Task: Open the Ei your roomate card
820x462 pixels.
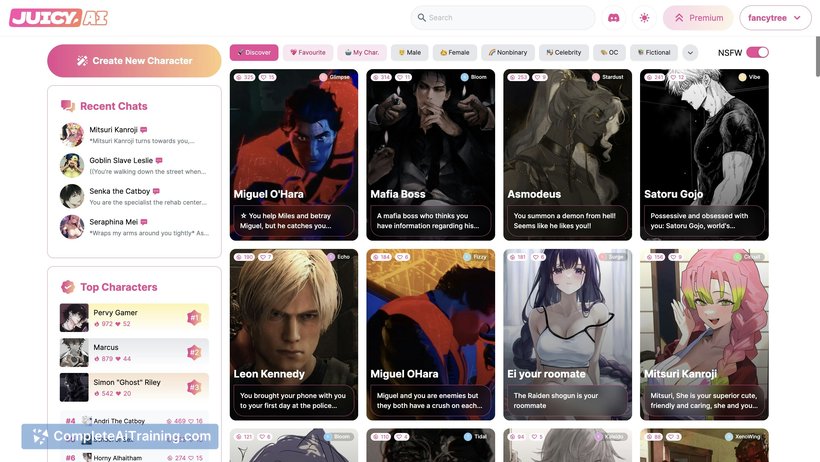Action: click(567, 334)
